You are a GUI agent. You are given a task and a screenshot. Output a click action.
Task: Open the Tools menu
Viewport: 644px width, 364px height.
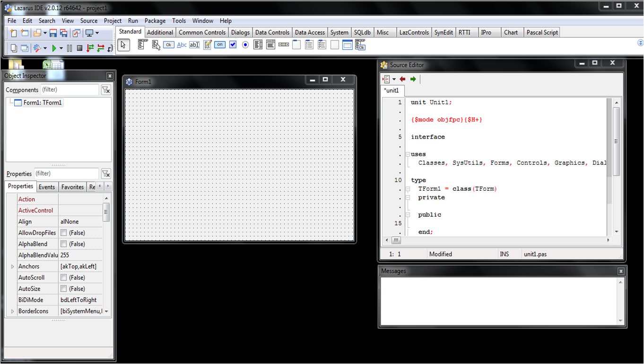point(179,21)
